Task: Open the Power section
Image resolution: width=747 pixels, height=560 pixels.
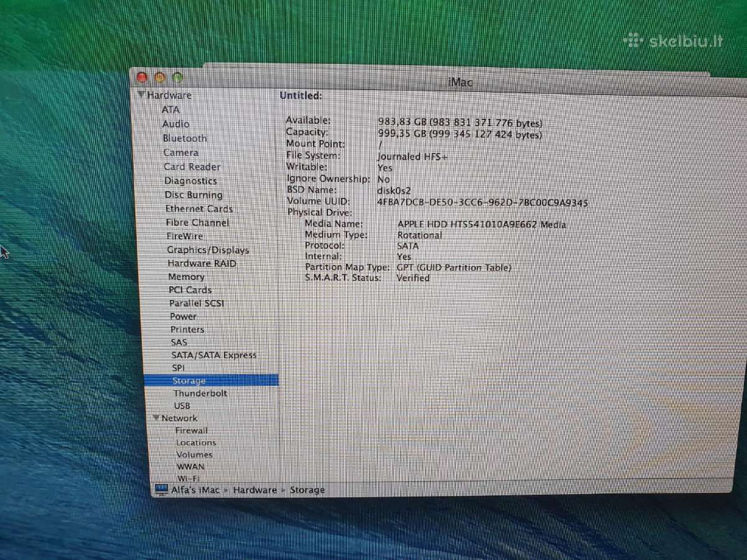Action: 183,316
